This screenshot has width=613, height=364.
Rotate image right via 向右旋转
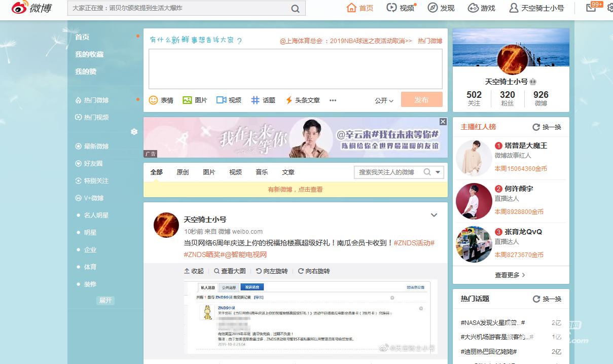click(314, 271)
